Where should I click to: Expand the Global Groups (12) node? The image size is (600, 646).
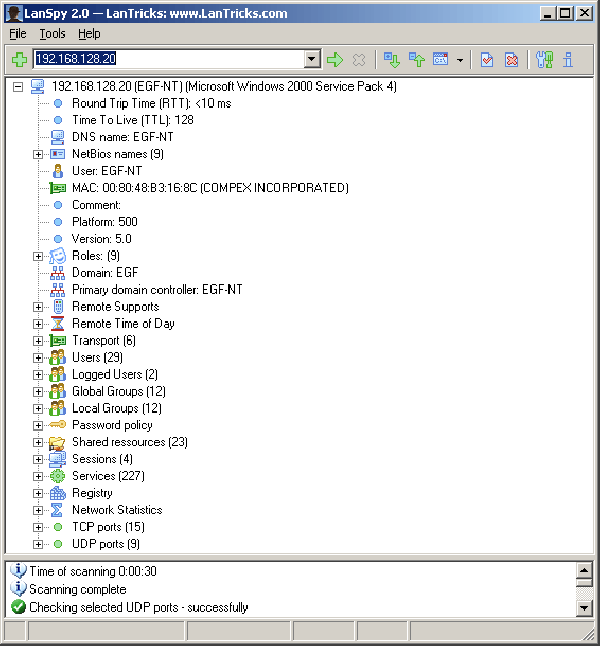38,391
